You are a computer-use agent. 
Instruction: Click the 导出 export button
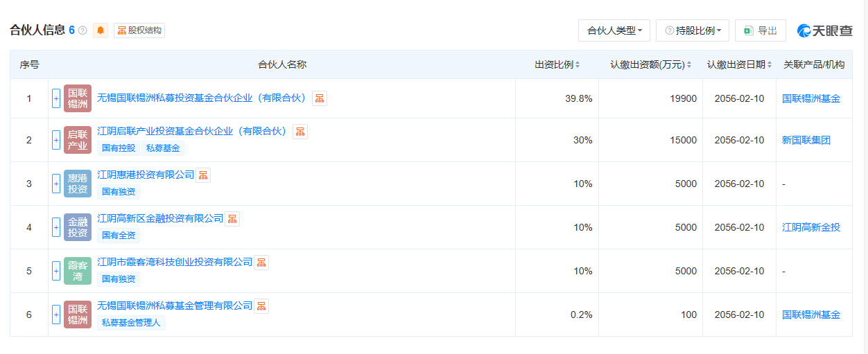tap(761, 30)
